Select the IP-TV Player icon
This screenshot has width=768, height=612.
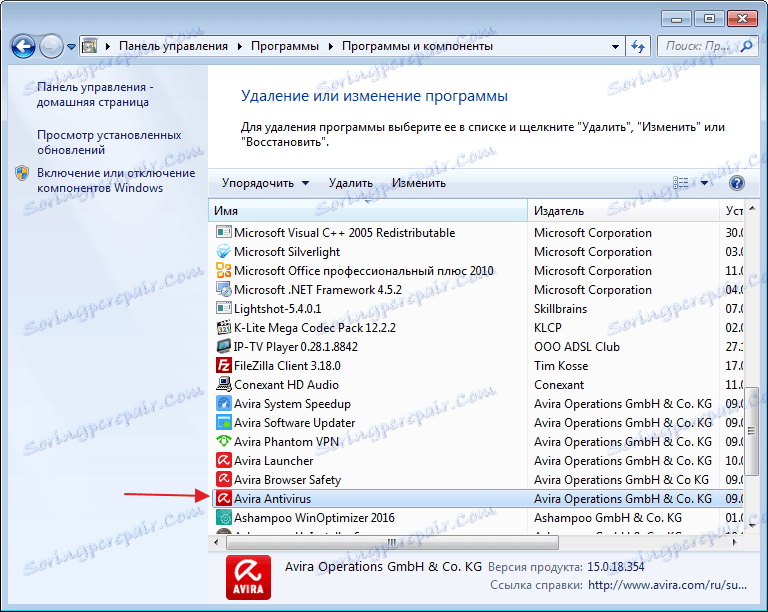pyautogui.click(x=223, y=346)
